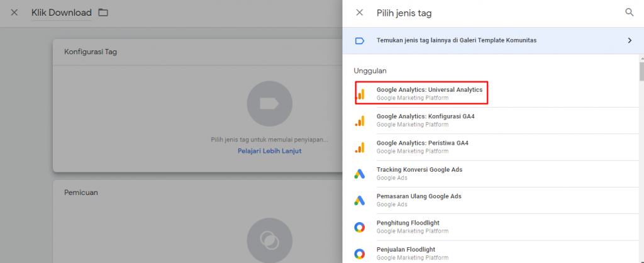Select Penghitung Floodlight tag type
The height and width of the screenshot is (263, 644).
coord(497,227)
